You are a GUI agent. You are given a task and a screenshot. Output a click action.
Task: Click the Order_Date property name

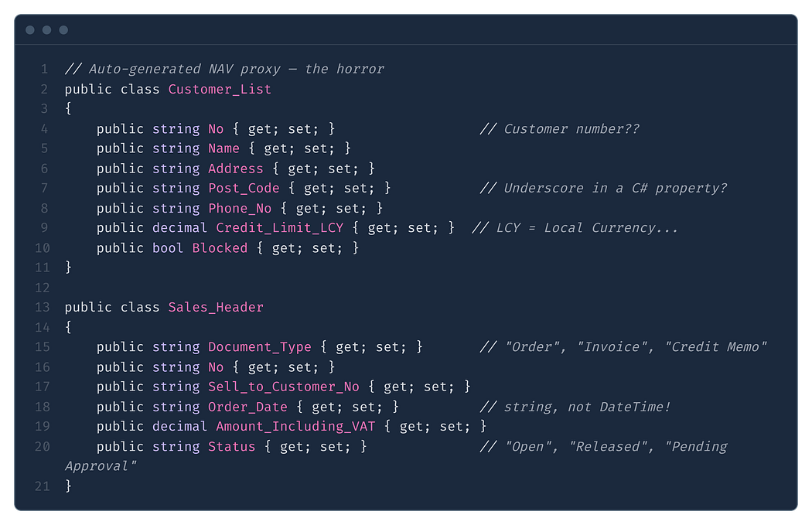point(247,407)
